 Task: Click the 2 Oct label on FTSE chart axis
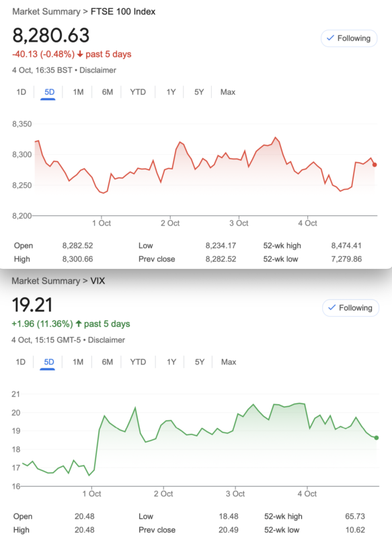pos(170,223)
